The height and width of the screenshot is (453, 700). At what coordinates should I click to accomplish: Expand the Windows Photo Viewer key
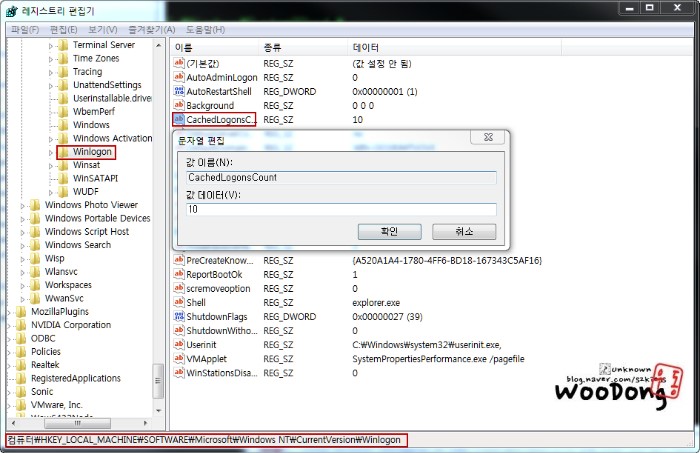tap(22, 206)
